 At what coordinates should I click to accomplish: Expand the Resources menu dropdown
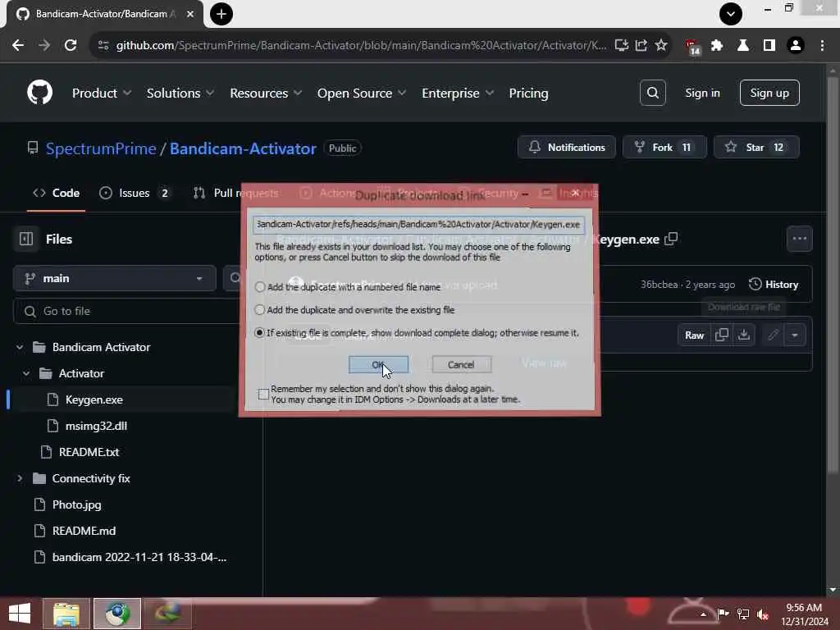coord(266,93)
